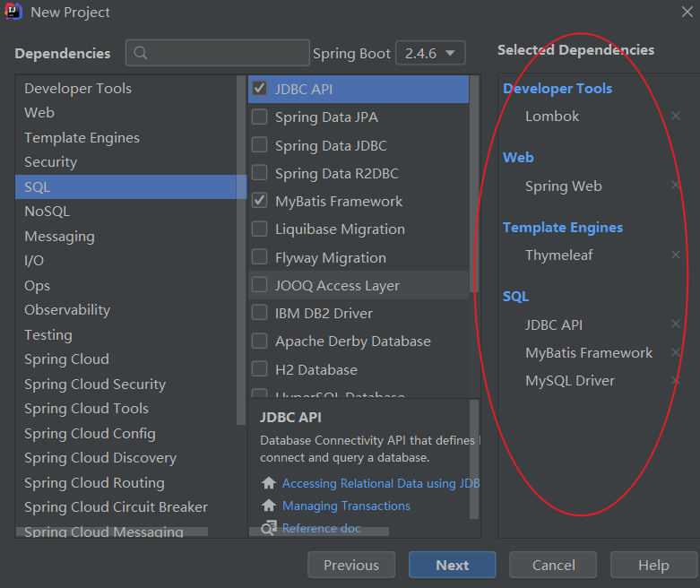
Task: Select Spring Cloud Circuit Breaker category
Action: [126, 507]
